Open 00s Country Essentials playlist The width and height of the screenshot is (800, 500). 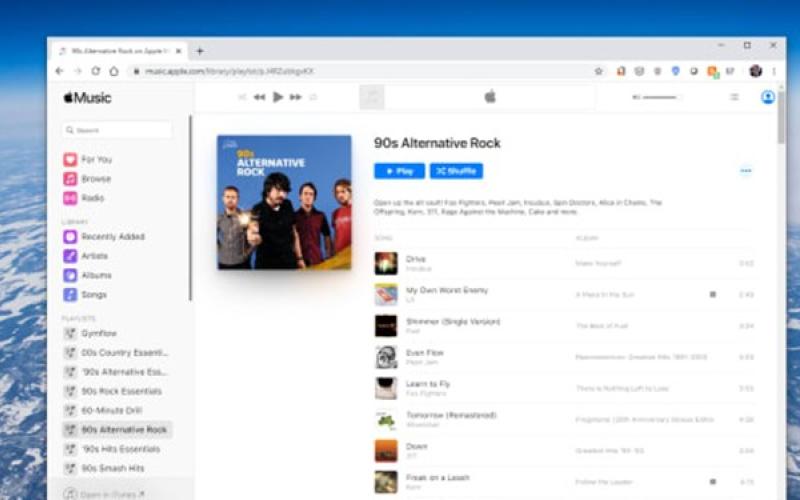[x=117, y=353]
